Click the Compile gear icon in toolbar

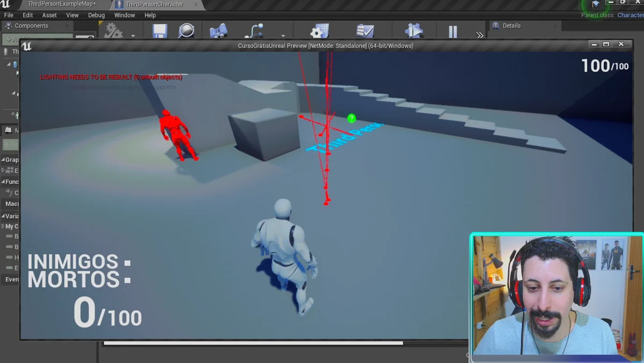[113, 31]
